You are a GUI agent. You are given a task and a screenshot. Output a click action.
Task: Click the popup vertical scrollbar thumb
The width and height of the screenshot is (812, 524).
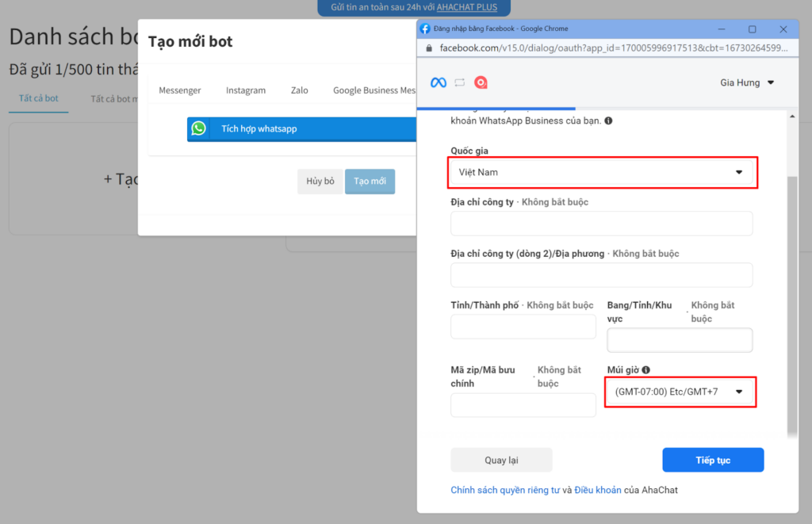click(x=792, y=307)
